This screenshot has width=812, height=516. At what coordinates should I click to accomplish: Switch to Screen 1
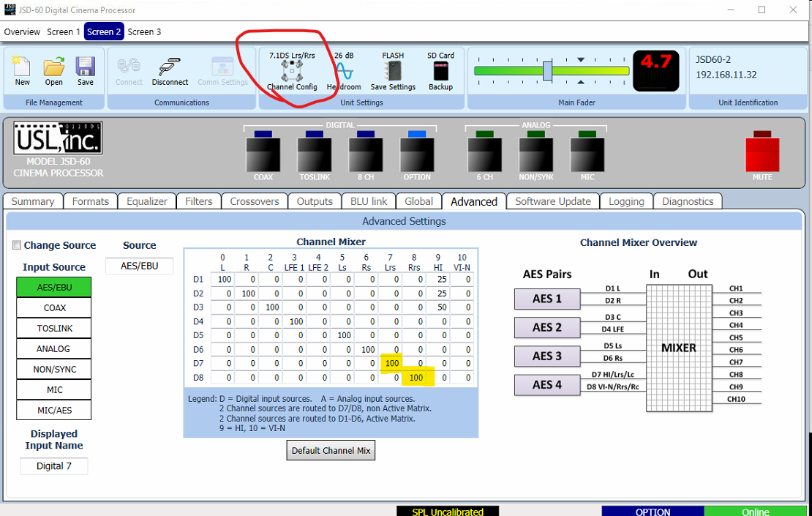pyautogui.click(x=63, y=31)
